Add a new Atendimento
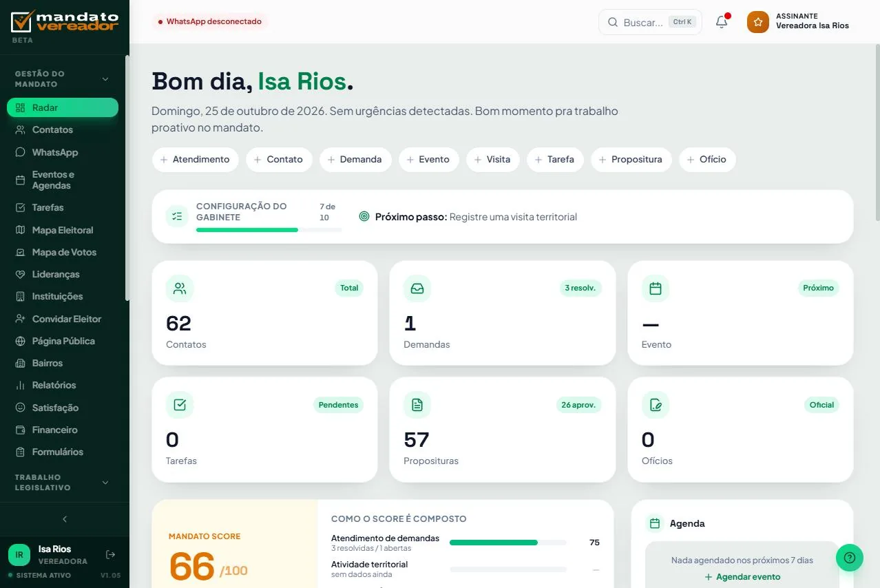 195,159
